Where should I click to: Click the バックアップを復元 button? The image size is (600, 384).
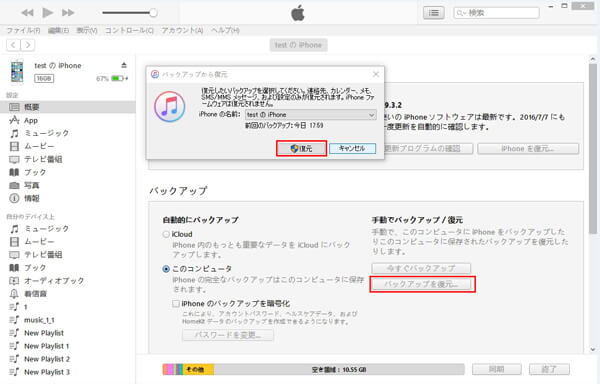[422, 284]
